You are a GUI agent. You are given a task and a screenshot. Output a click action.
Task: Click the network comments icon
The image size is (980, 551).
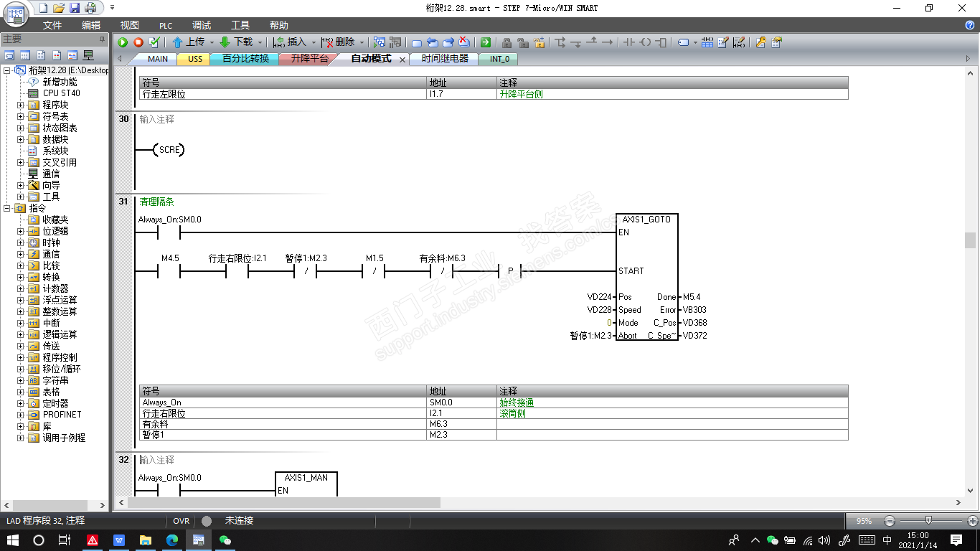pyautogui.click(x=739, y=42)
